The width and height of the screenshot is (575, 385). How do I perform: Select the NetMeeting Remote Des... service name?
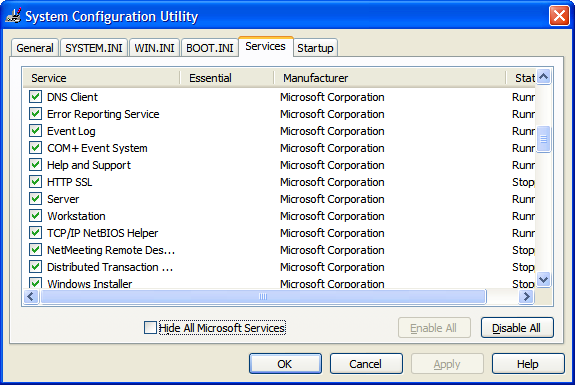tap(111, 250)
